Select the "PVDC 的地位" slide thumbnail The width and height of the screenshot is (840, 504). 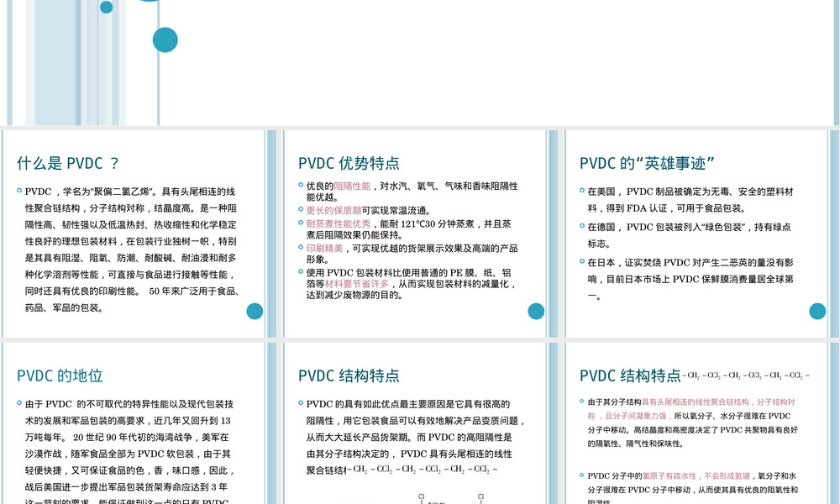(139, 423)
